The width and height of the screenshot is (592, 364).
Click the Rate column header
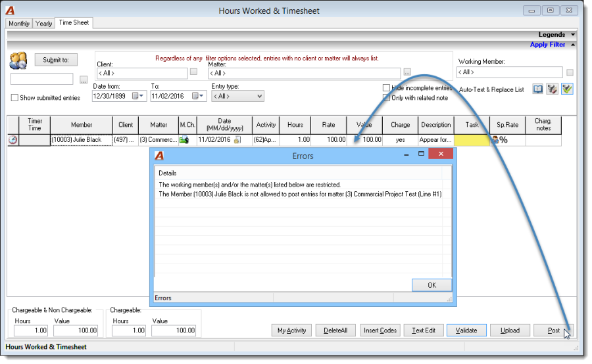tap(328, 125)
